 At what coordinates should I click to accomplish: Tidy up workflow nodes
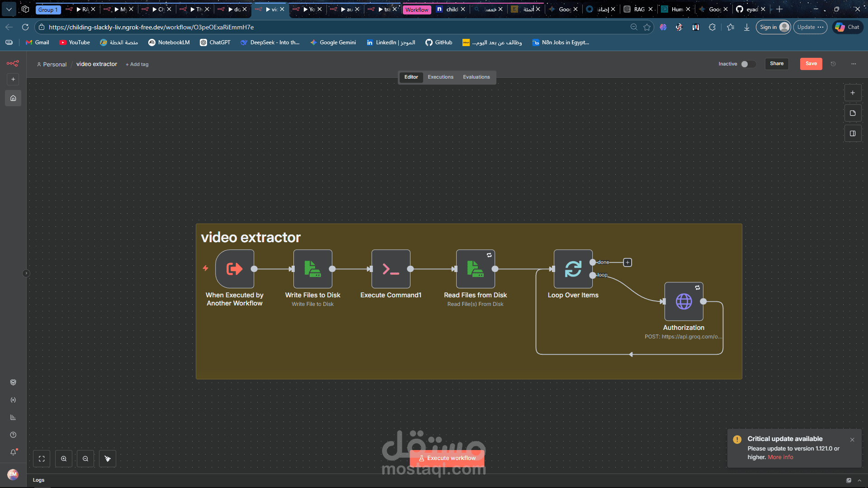pyautogui.click(x=108, y=459)
